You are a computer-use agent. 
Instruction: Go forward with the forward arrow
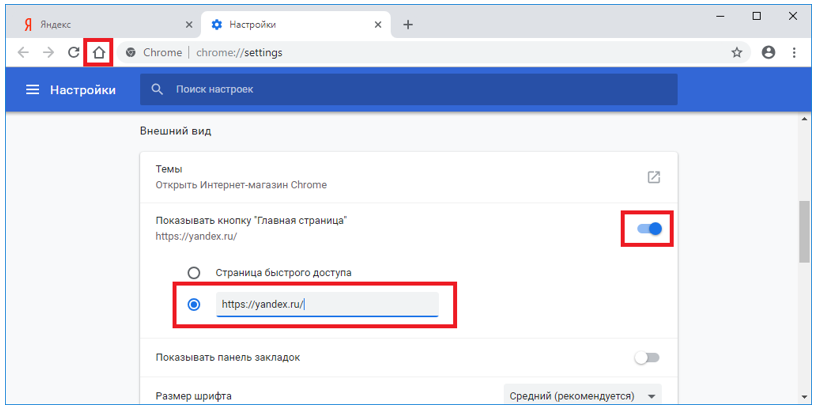pyautogui.click(x=49, y=52)
